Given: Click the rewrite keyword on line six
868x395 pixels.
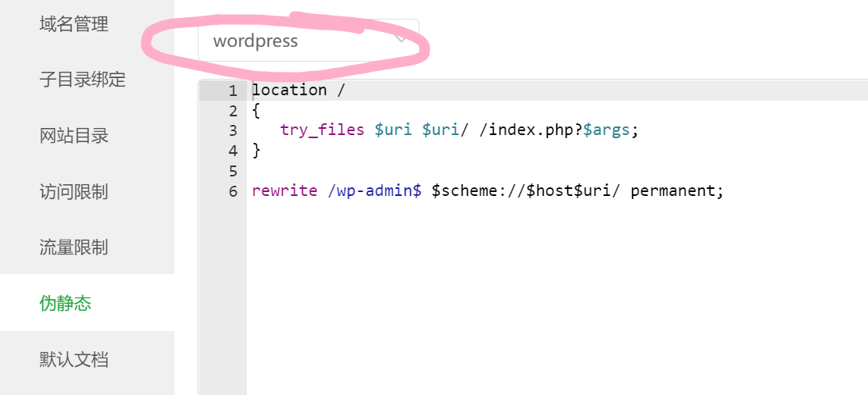Looking at the screenshot, I should coord(284,191).
